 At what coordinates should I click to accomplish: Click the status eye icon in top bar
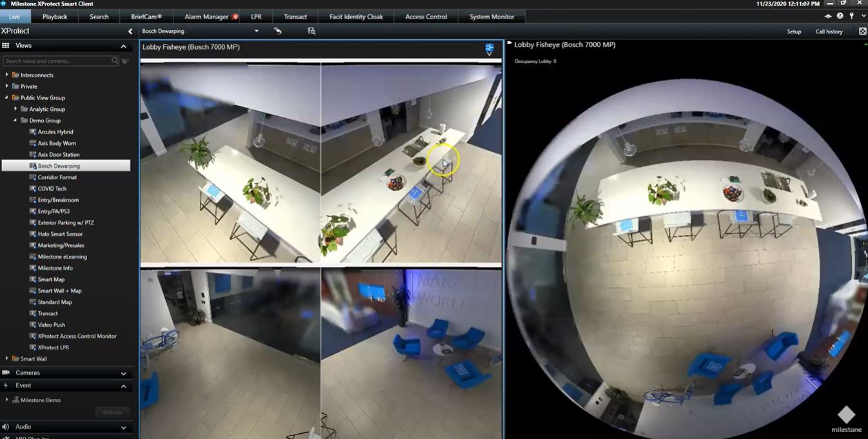(x=828, y=16)
